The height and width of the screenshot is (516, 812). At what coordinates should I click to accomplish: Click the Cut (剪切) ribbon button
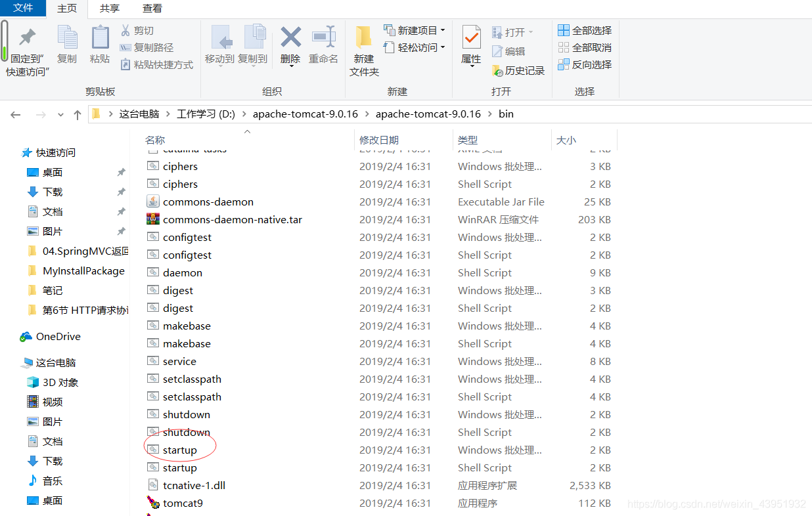pyautogui.click(x=137, y=30)
